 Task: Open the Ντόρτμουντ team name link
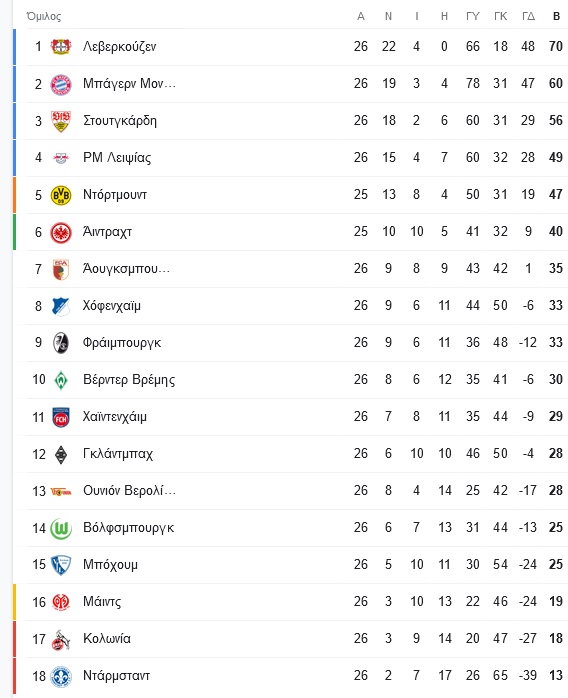point(115,195)
